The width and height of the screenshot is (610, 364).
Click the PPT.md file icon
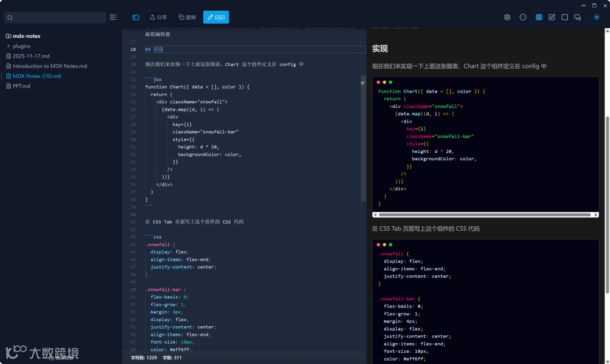click(8, 86)
